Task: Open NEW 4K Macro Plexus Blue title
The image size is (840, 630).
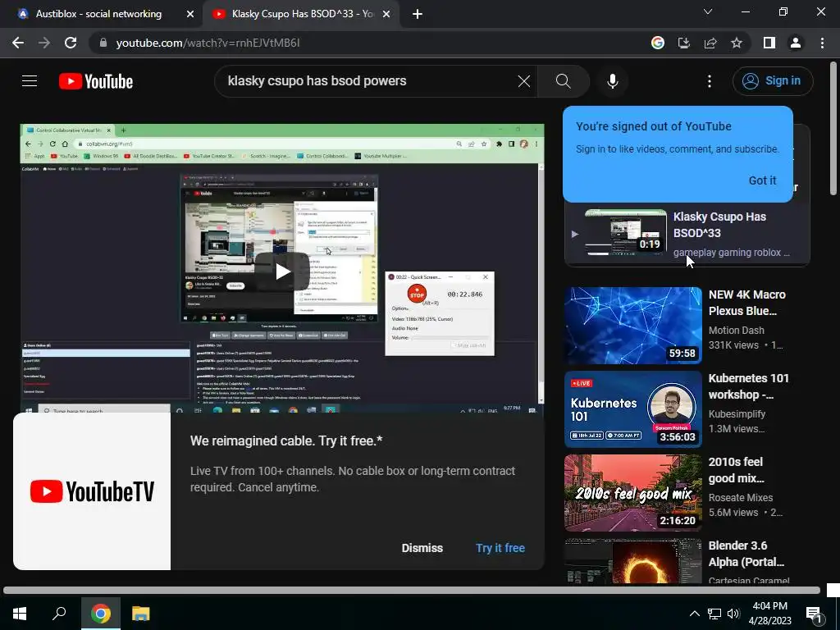Action: point(746,303)
